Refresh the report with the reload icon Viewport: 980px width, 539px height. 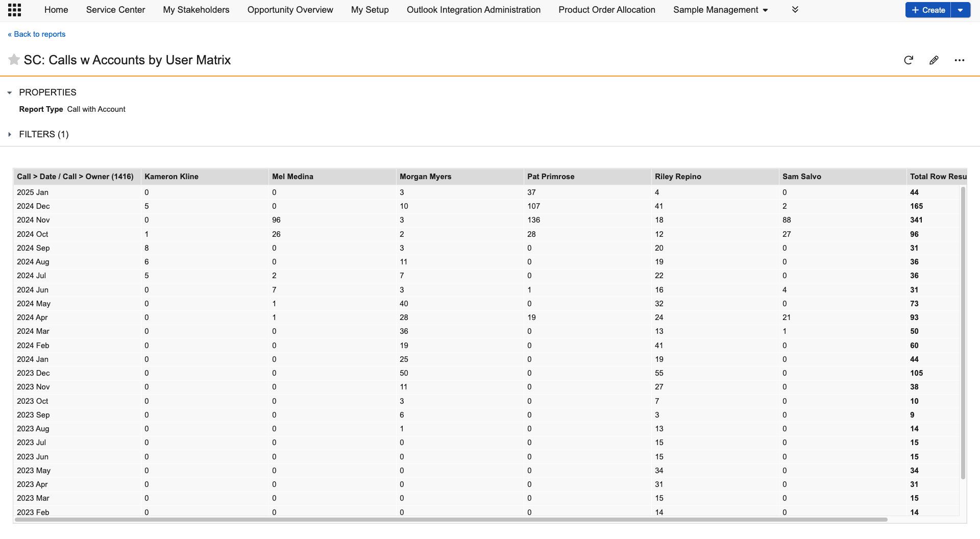pos(908,60)
